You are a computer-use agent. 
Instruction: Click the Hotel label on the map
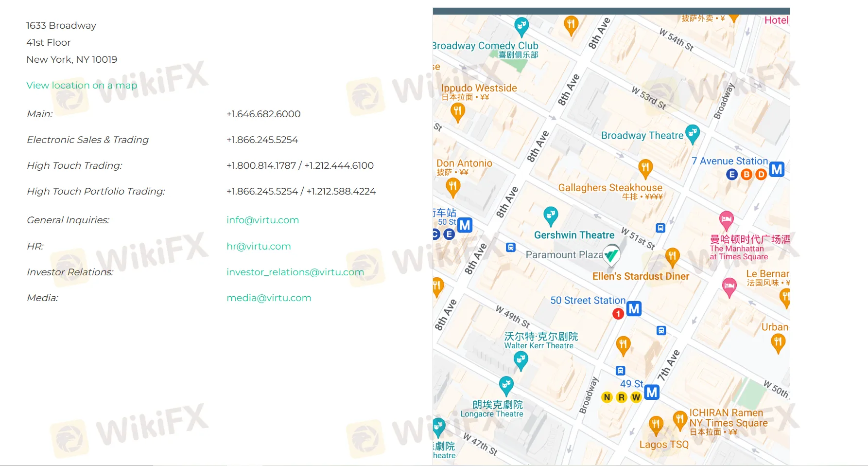tap(777, 20)
